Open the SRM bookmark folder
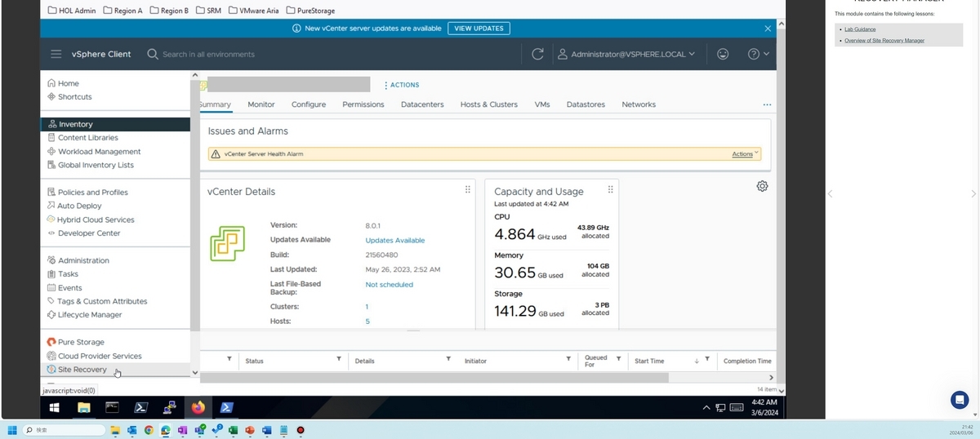This screenshot has width=980, height=439. pyautogui.click(x=209, y=11)
